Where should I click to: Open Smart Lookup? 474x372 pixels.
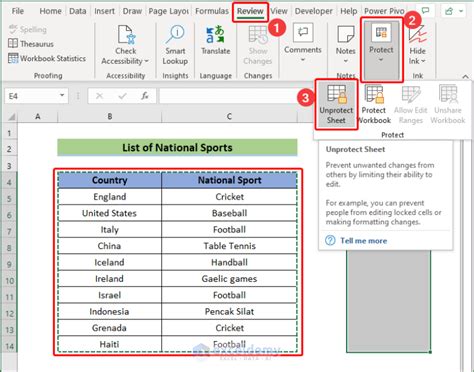click(175, 45)
